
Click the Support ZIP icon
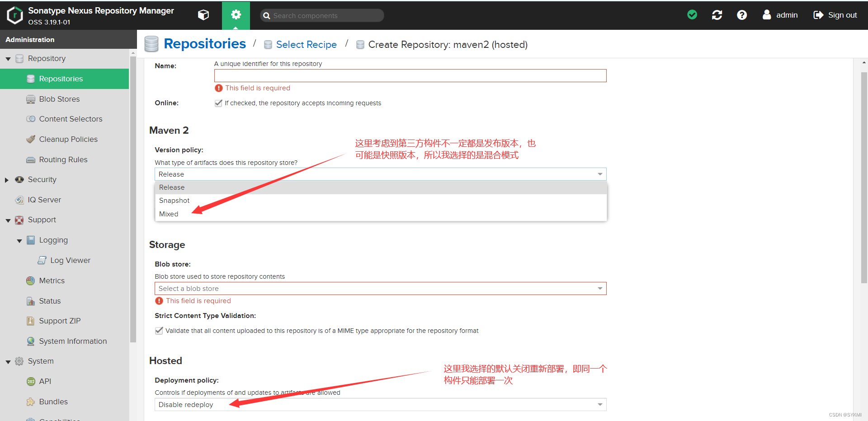coord(31,321)
